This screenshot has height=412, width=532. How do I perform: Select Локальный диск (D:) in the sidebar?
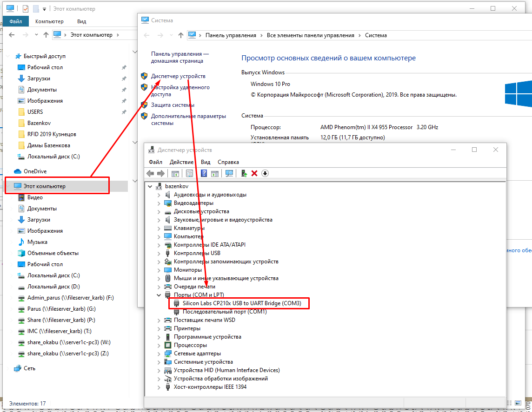[53, 287]
